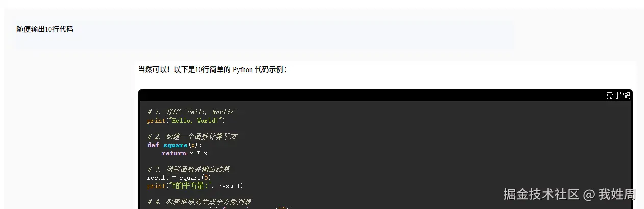Click the 掘金技术社区 watermark text
This screenshot has width=644, height=209.
tap(542, 194)
